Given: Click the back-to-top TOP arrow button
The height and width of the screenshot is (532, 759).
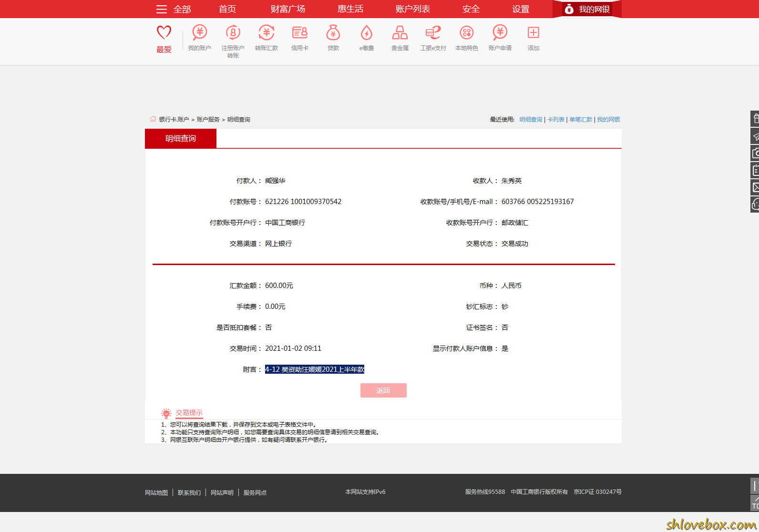Looking at the screenshot, I should (x=755, y=503).
